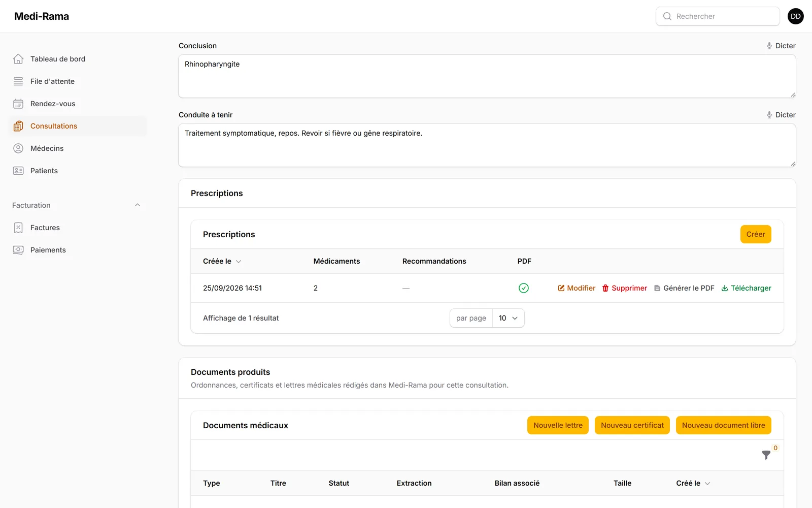Click Affichage de 1 résultat text
This screenshot has width=812, height=508.
click(241, 318)
